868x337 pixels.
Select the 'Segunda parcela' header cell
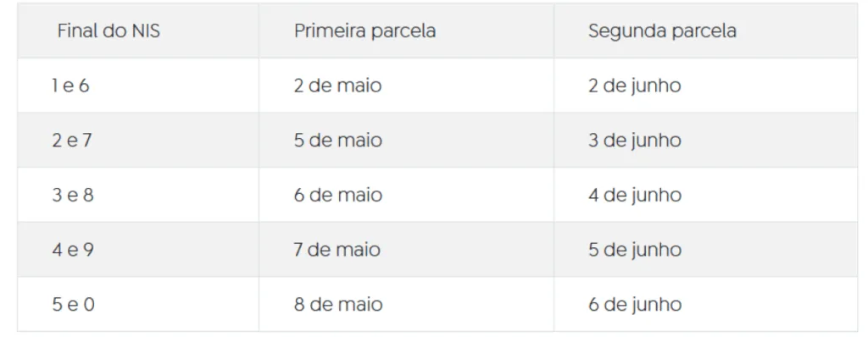[706, 30]
